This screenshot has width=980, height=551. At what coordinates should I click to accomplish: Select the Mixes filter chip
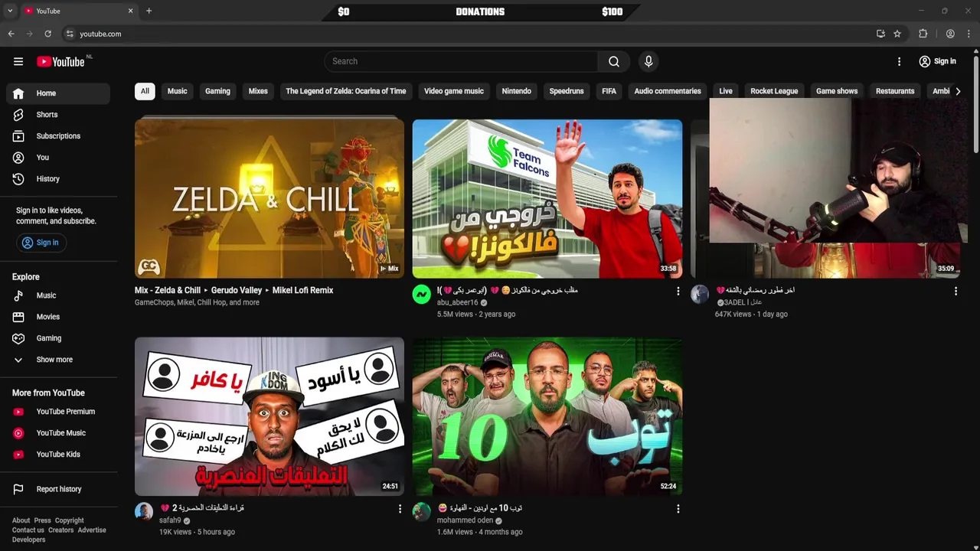tap(258, 91)
